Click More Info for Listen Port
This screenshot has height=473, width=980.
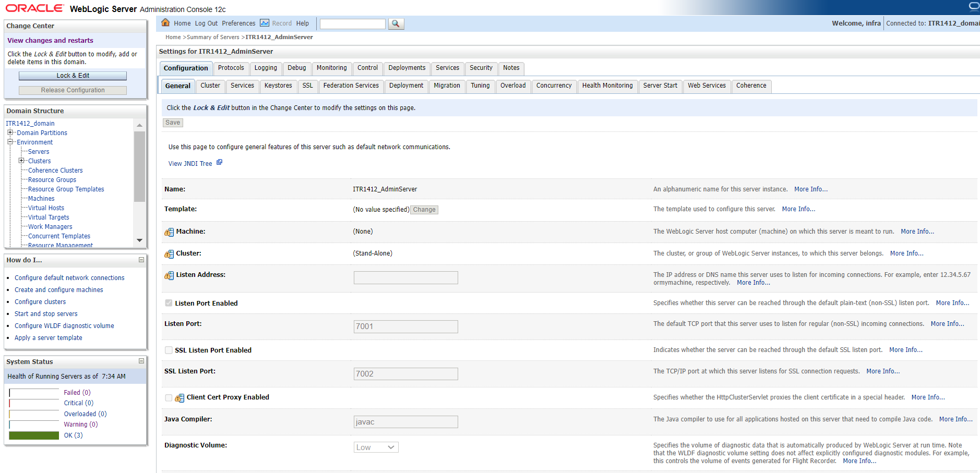pyautogui.click(x=947, y=324)
